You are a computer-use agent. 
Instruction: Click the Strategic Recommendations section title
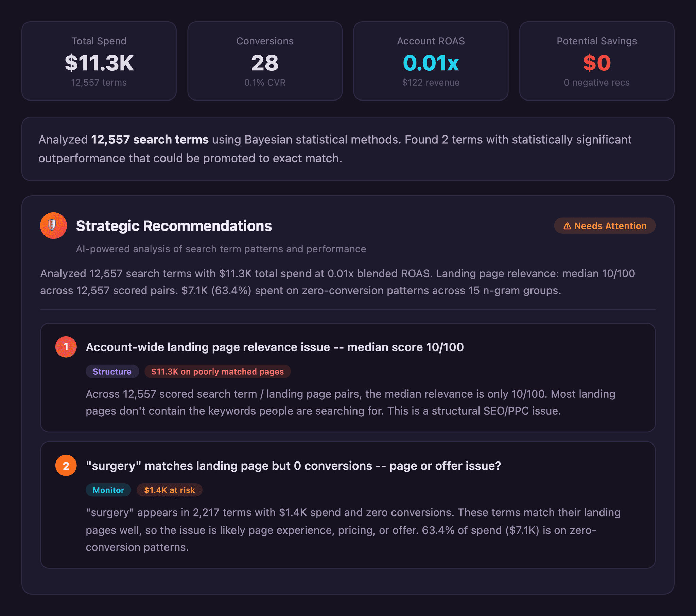174,226
